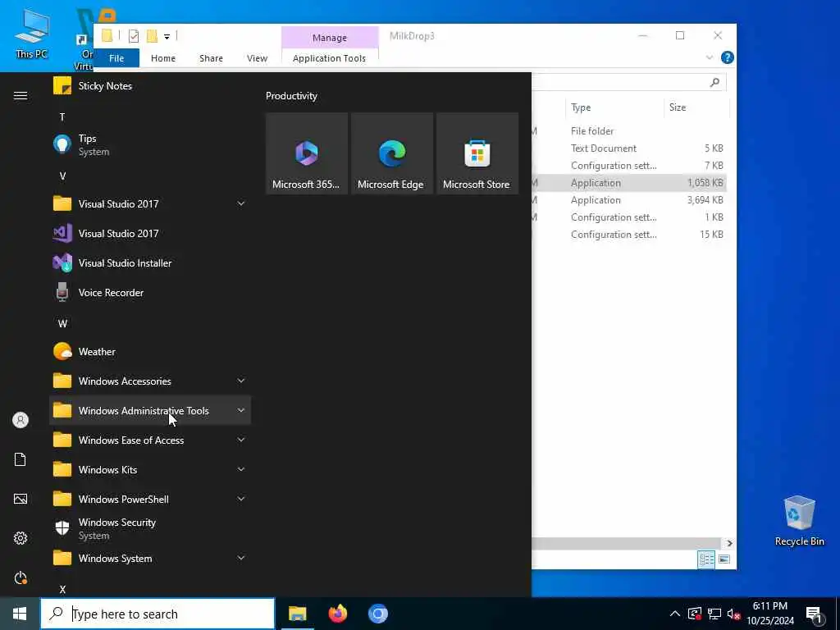This screenshot has height=630, width=840.
Task: Select the File folder row
Action: click(x=629, y=130)
